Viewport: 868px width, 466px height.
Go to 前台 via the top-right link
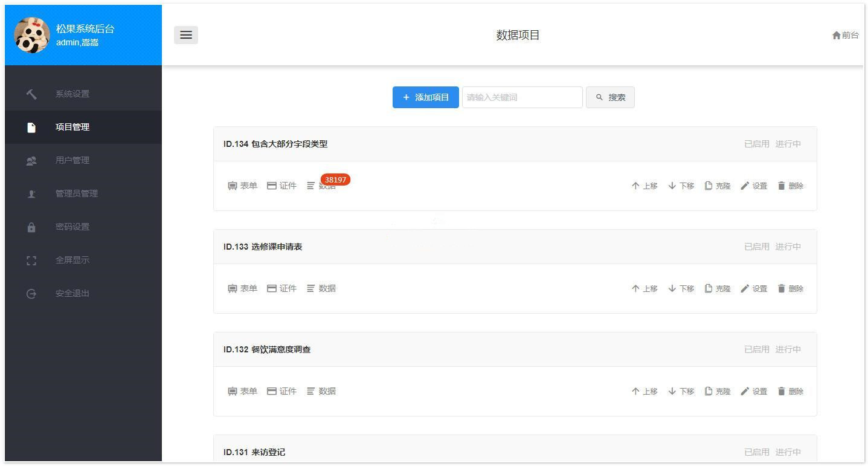pyautogui.click(x=845, y=35)
